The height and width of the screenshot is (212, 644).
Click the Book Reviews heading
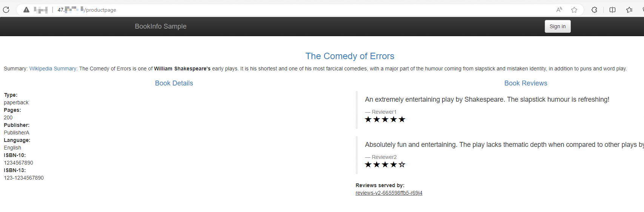coord(525,83)
